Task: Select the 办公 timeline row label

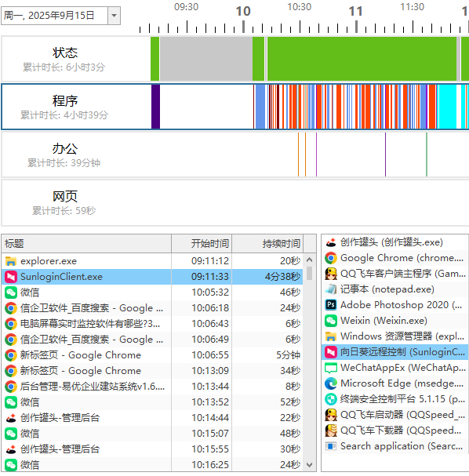Action: [x=65, y=149]
